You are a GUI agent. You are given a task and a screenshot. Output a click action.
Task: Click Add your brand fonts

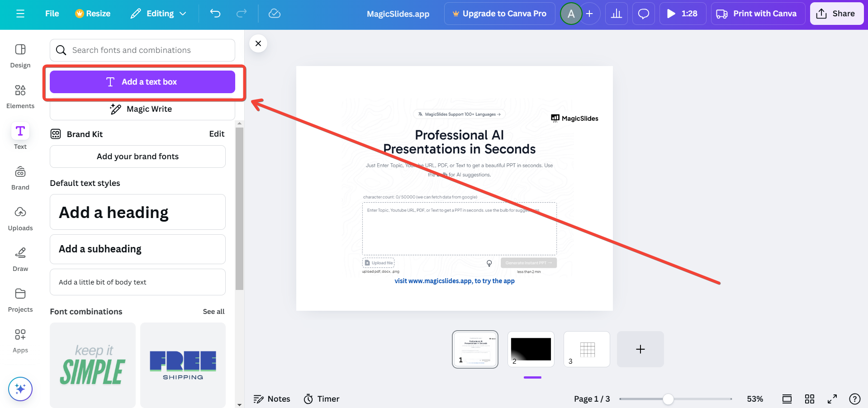point(138,157)
